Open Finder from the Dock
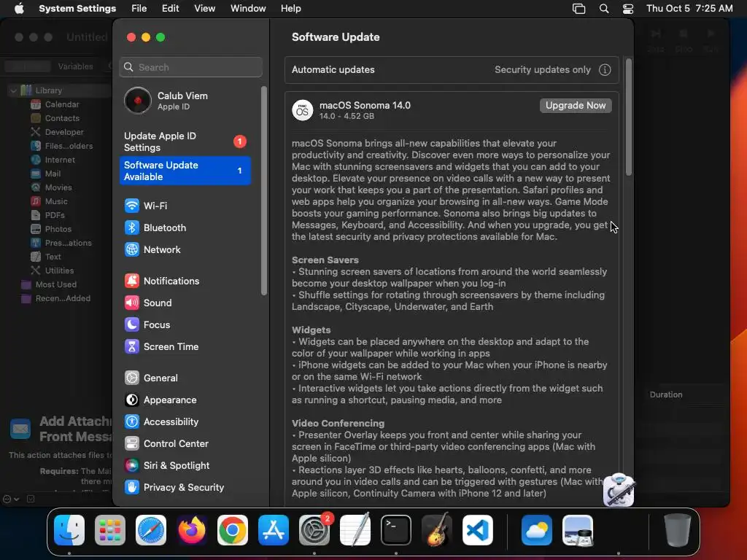This screenshot has width=747, height=560. click(x=69, y=530)
